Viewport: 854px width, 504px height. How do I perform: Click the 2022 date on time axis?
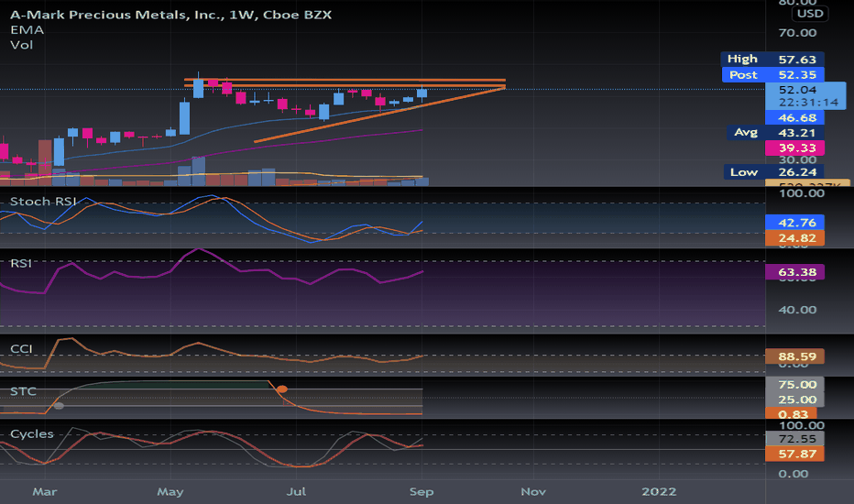click(x=659, y=492)
